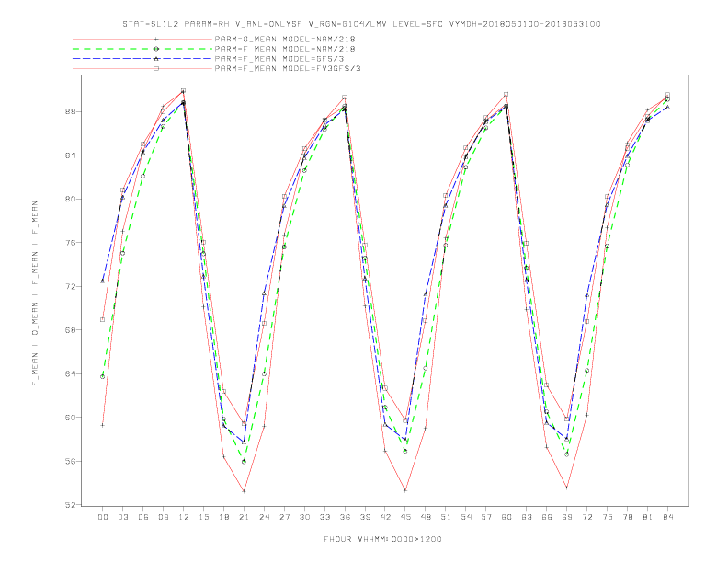Click x-axis forecast hour label 21

[x=245, y=517]
